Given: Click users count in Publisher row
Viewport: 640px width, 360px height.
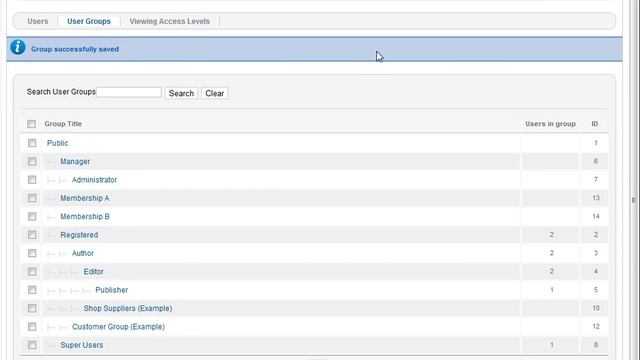Looking at the screenshot, I should tap(551, 290).
